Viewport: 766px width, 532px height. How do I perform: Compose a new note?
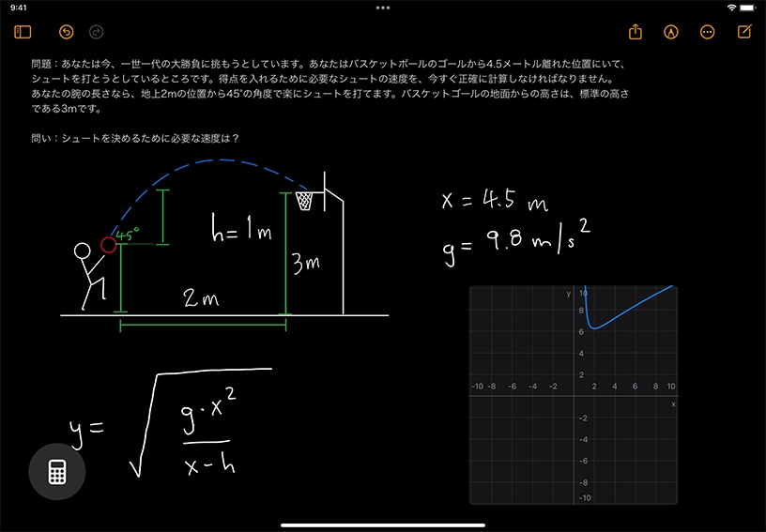tap(744, 32)
